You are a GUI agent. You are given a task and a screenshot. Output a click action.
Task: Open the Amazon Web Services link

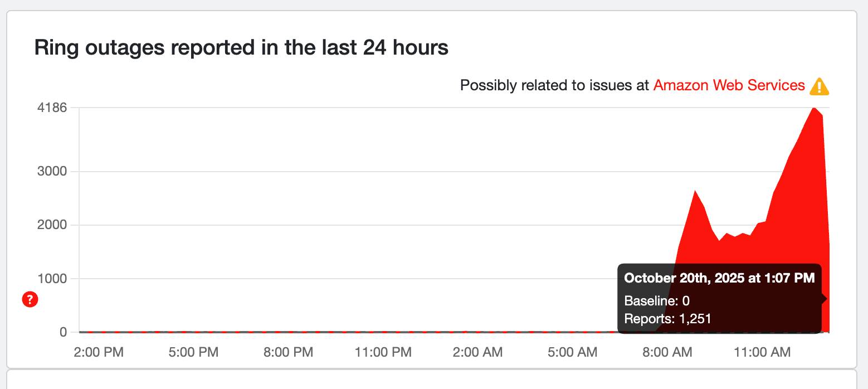coord(729,85)
